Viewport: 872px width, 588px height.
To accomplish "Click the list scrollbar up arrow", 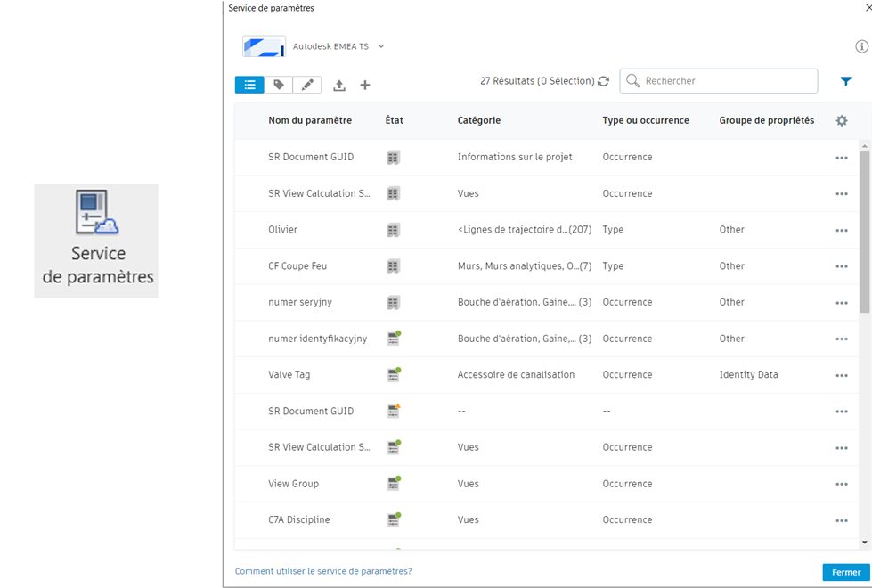I will 864,146.
